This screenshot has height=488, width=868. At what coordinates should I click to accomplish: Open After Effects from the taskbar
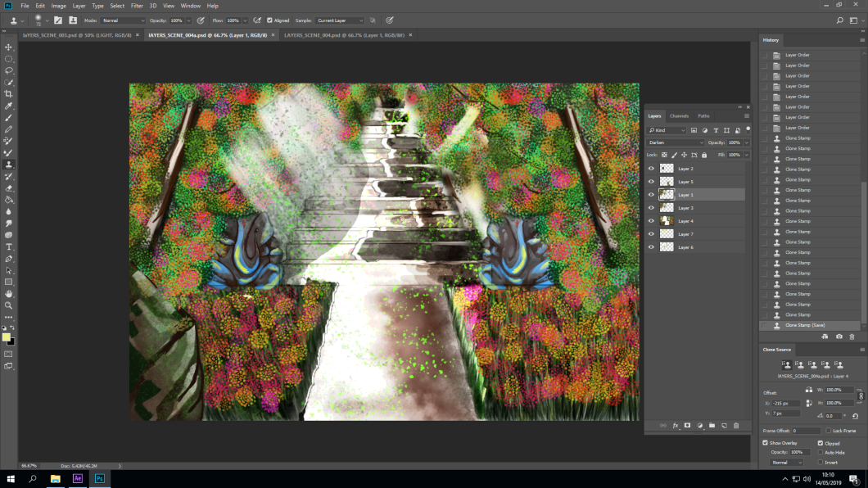(78, 479)
